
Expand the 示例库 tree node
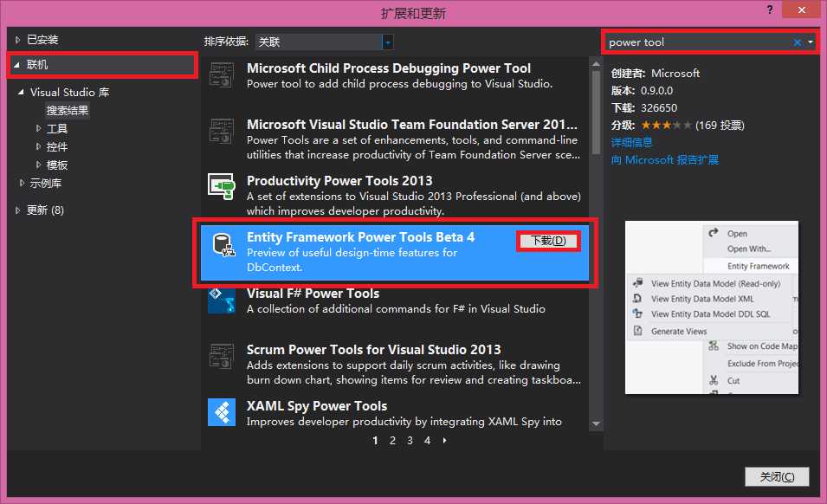coord(21,183)
